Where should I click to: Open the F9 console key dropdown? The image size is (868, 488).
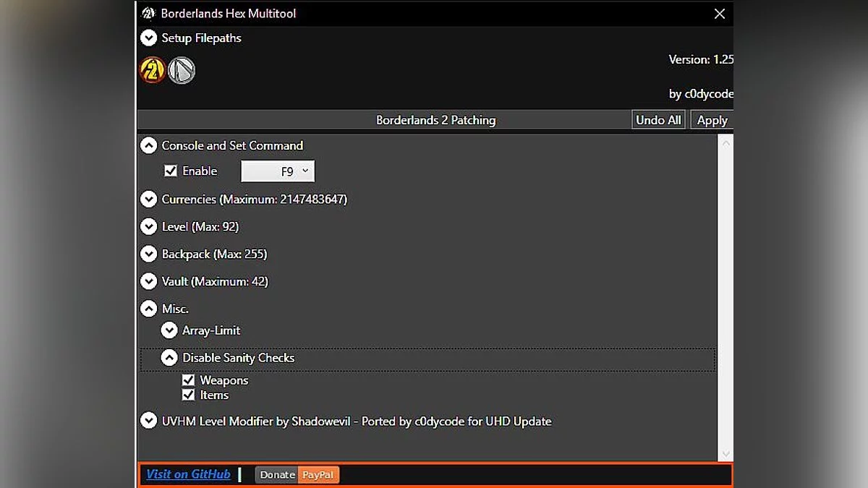(x=278, y=171)
